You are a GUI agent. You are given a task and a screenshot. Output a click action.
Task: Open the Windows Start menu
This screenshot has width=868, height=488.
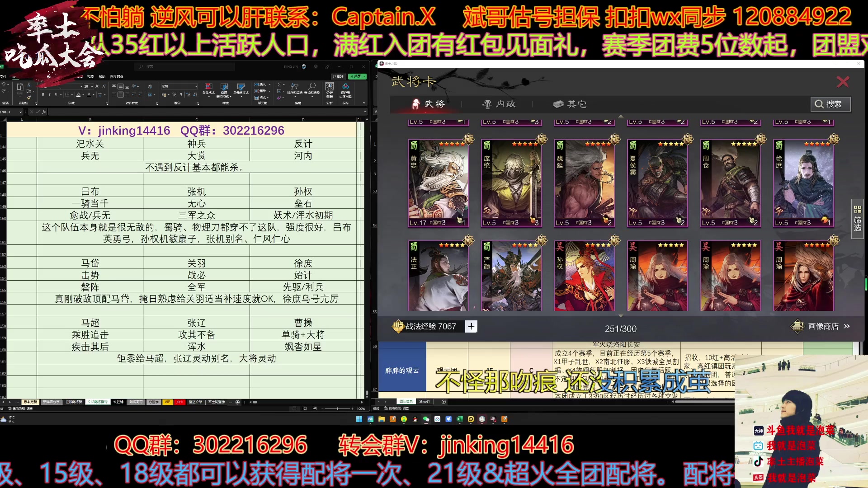pyautogui.click(x=359, y=419)
